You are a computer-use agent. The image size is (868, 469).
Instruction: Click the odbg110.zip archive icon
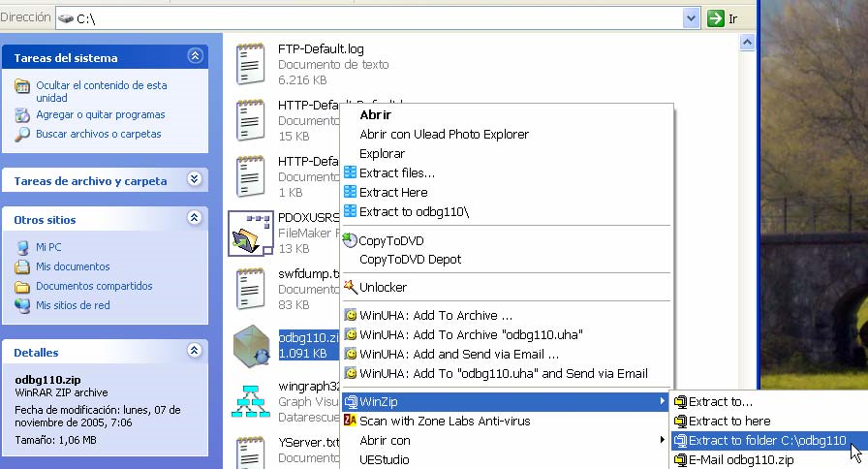251,346
